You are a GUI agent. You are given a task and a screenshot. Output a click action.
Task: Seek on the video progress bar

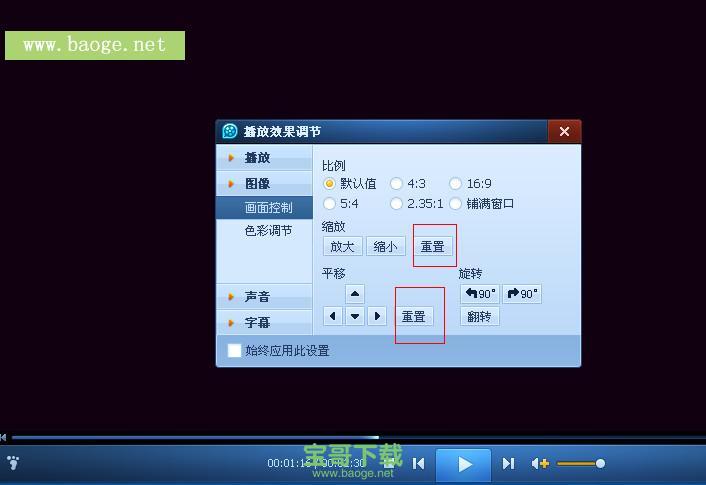pyautogui.click(x=358, y=437)
